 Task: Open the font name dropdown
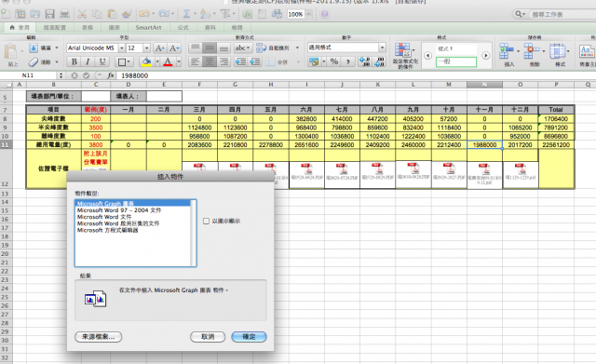tap(122, 47)
